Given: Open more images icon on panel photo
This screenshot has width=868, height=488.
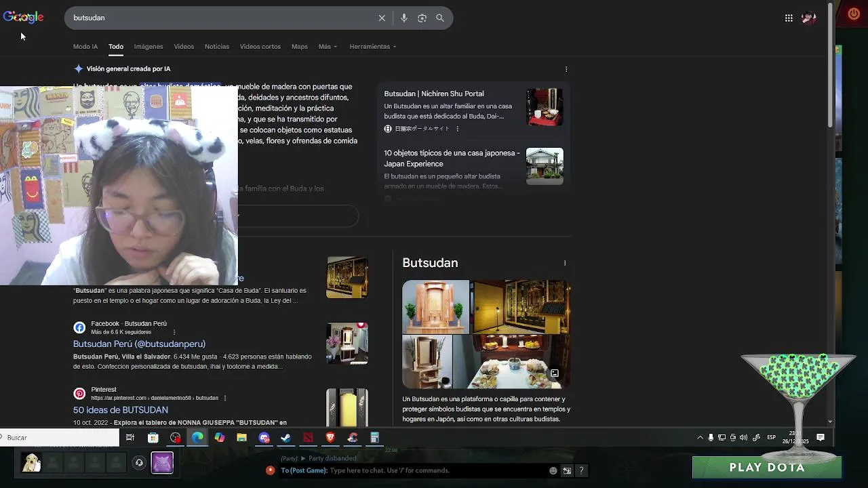Looking at the screenshot, I should [554, 373].
